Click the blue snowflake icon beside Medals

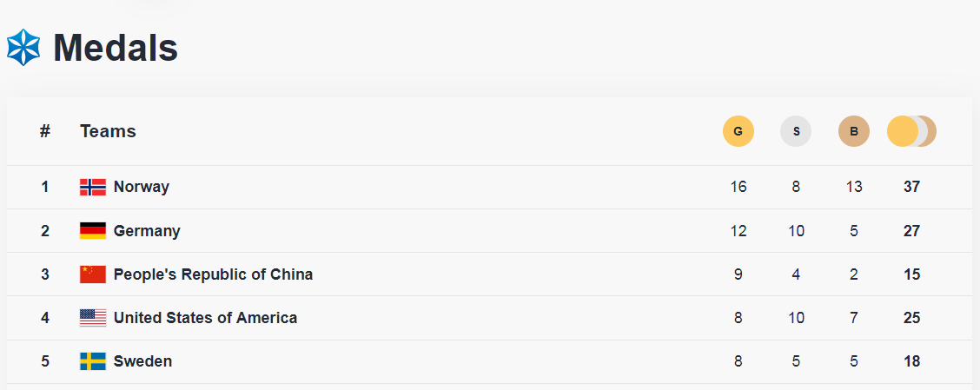(23, 48)
